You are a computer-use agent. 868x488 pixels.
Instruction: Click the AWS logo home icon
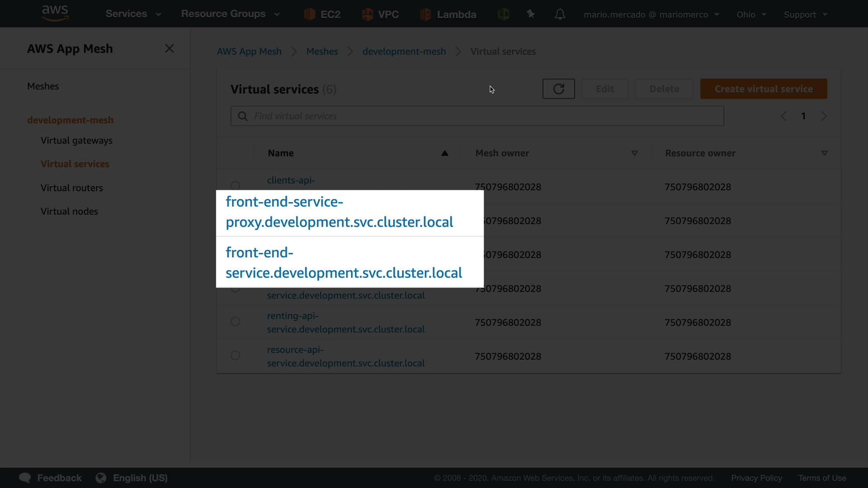pyautogui.click(x=55, y=13)
